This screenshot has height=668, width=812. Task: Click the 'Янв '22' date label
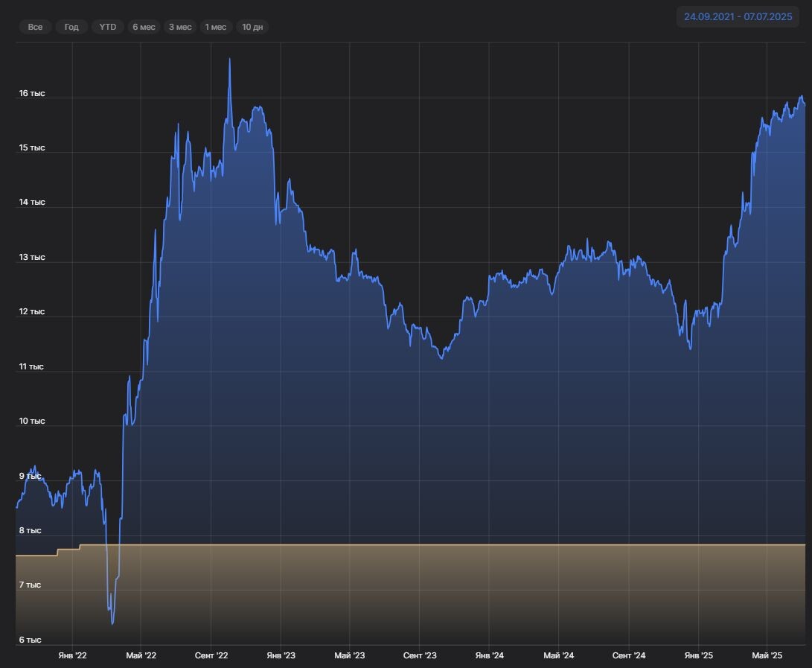72,655
